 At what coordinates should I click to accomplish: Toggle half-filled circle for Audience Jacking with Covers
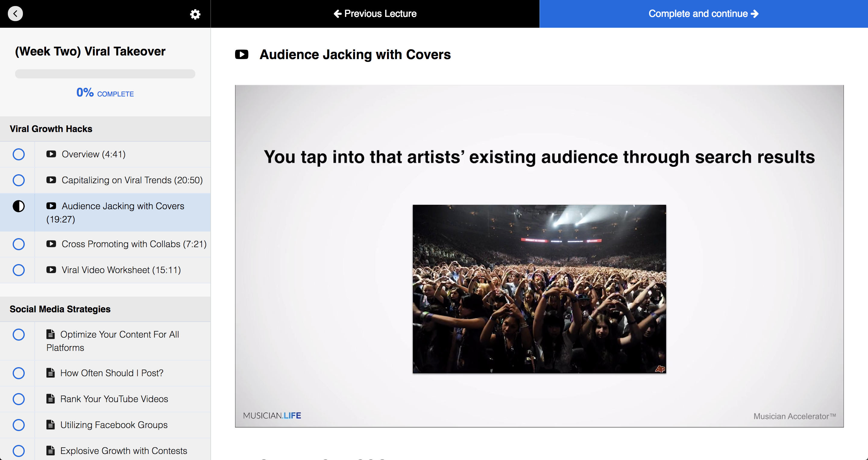point(18,206)
